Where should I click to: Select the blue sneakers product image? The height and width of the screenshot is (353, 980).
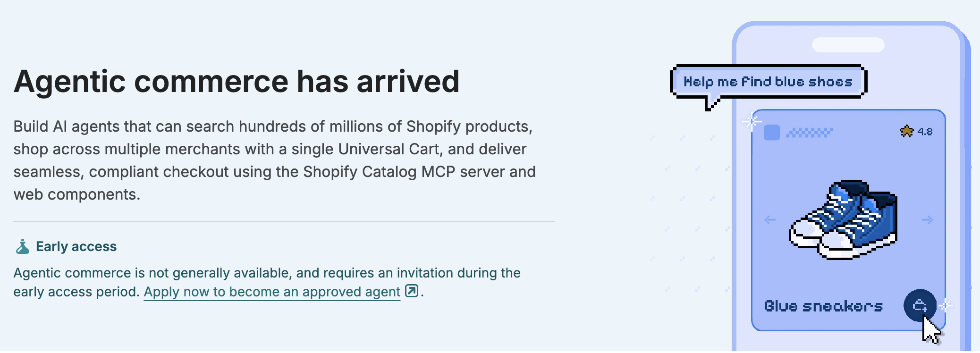tap(844, 219)
